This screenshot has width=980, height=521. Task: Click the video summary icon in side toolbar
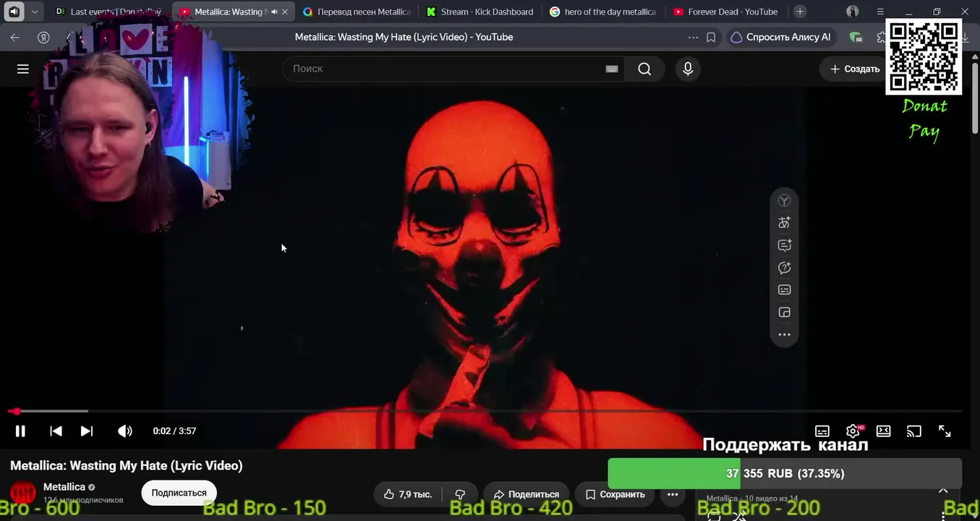point(784,245)
